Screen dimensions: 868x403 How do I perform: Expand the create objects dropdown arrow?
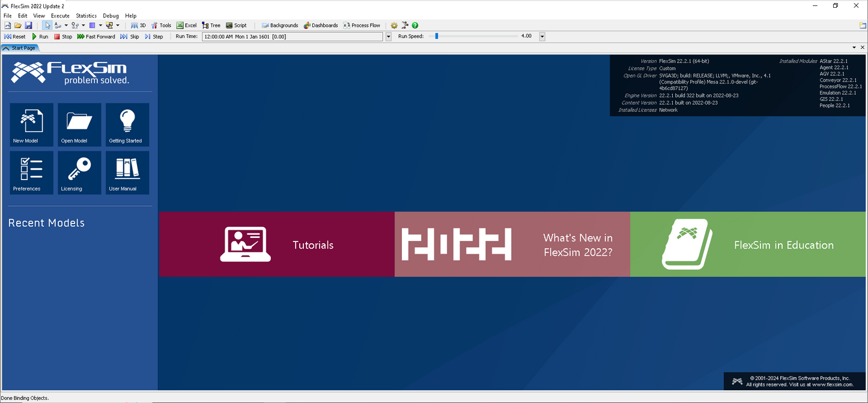pos(100,25)
